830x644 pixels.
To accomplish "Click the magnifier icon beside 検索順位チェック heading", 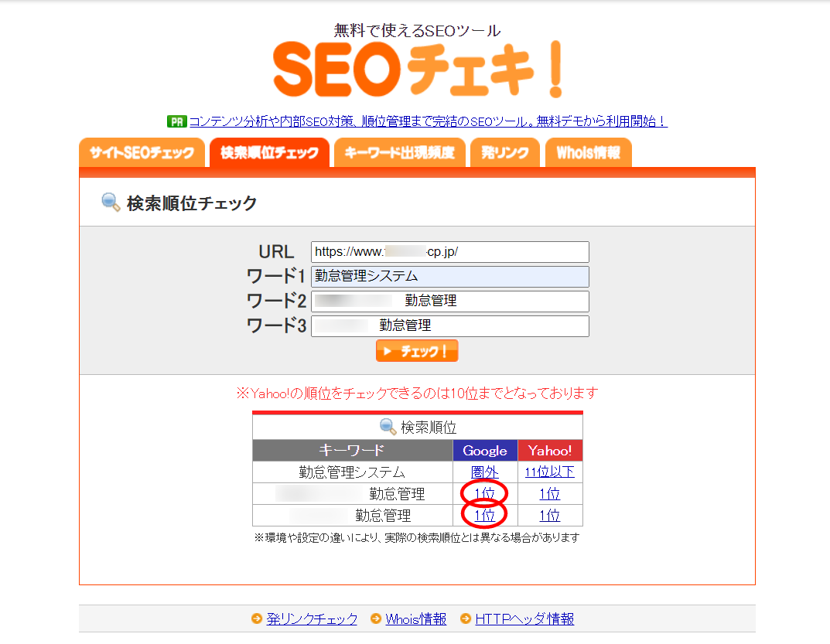I will coord(111,203).
